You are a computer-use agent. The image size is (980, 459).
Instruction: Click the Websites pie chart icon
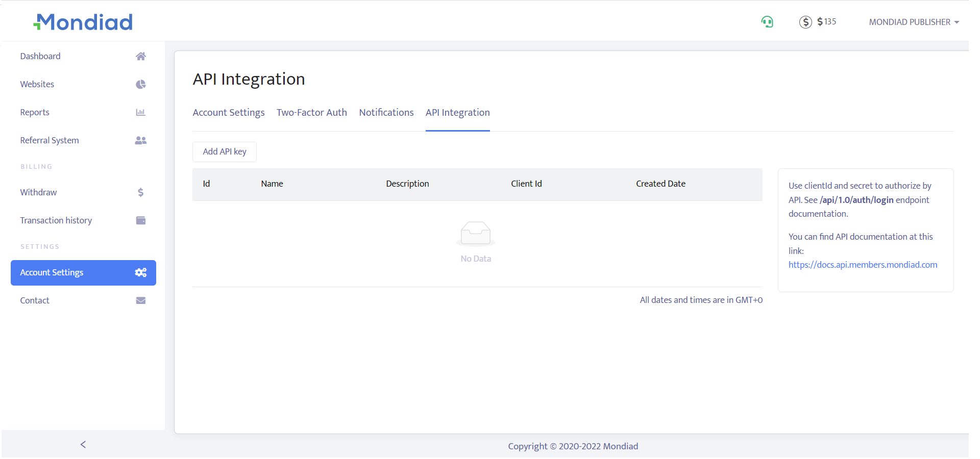(x=141, y=84)
